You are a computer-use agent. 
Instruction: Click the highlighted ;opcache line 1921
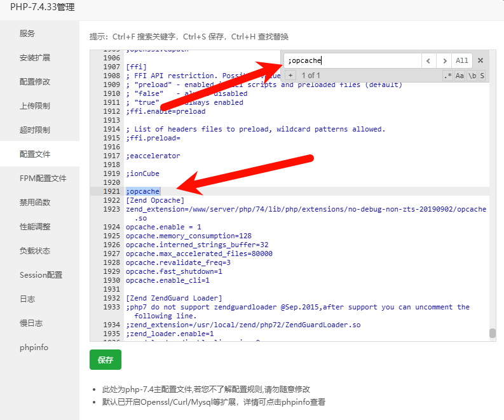point(143,191)
